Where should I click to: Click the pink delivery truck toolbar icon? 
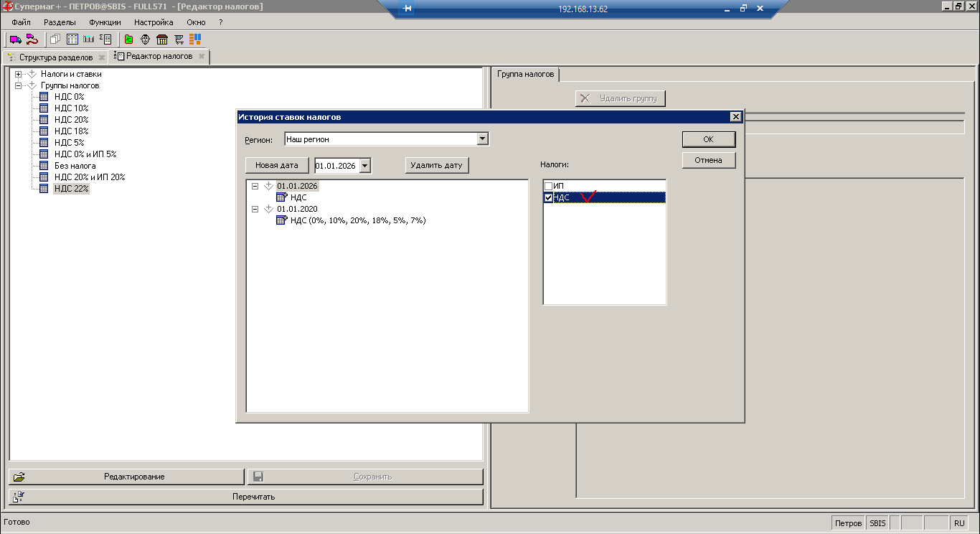click(15, 39)
